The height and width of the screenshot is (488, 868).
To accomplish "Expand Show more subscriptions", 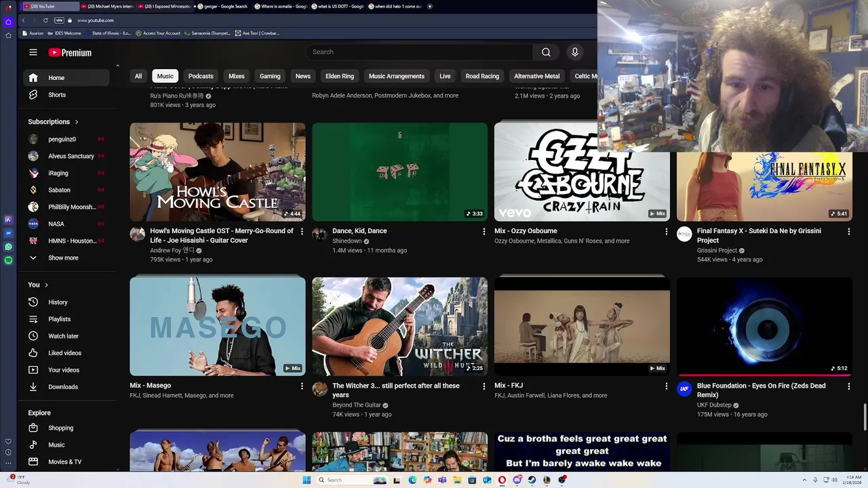I will point(66,258).
